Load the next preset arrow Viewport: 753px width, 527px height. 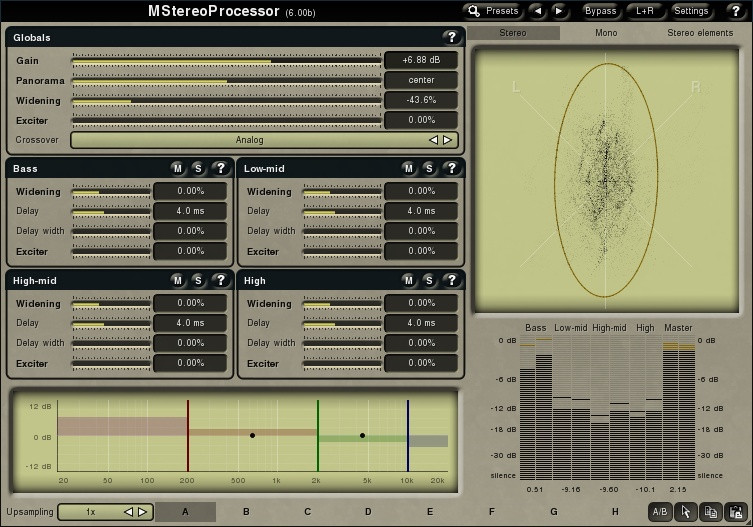coord(559,11)
